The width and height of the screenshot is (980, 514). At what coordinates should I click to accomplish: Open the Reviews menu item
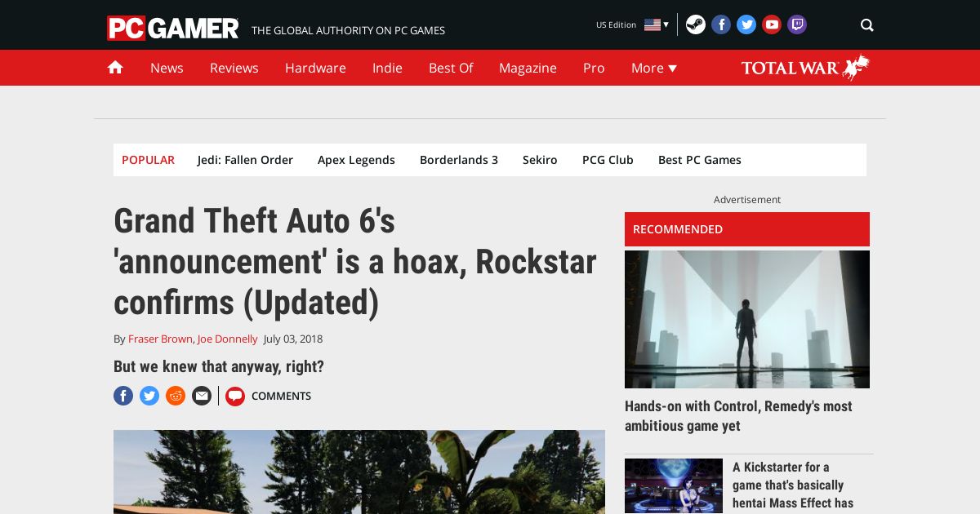coord(234,68)
